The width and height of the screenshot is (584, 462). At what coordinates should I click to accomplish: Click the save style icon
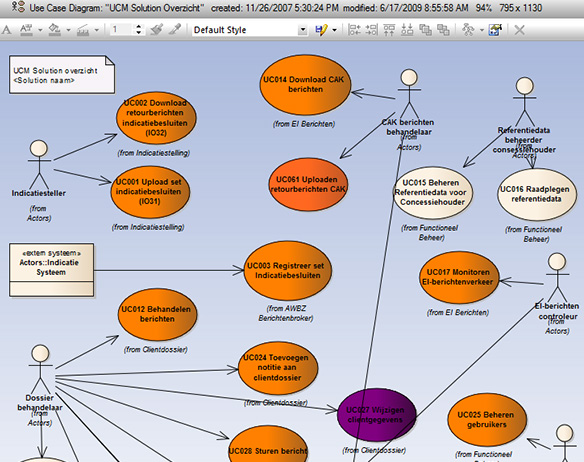tap(321, 30)
